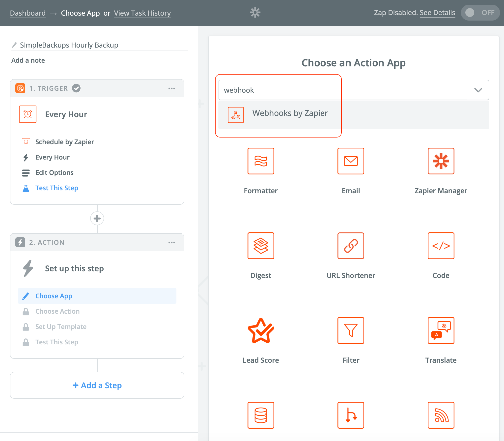Image resolution: width=504 pixels, height=441 pixels.
Task: Open the trigger step options menu
Action: pos(172,88)
